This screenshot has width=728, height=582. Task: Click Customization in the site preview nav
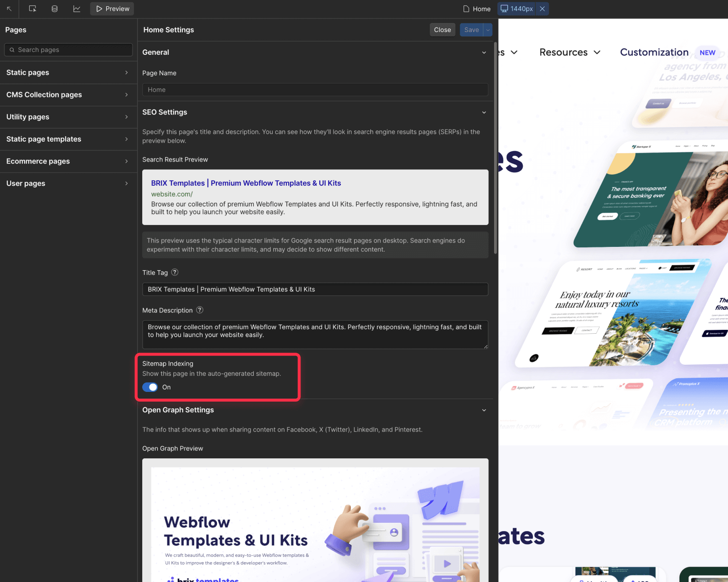click(x=654, y=52)
